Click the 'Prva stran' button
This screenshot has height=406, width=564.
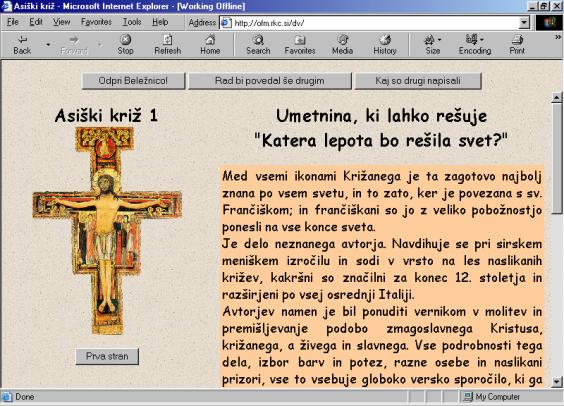click(107, 356)
